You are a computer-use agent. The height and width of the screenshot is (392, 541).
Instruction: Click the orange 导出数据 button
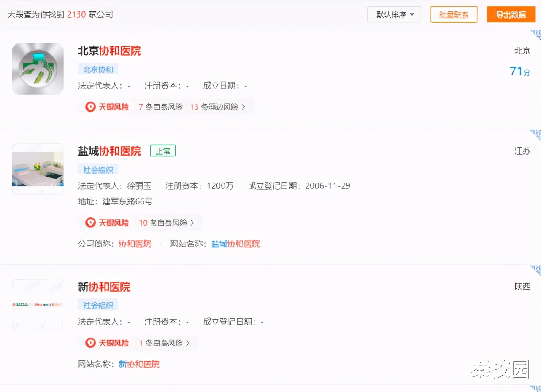coord(511,14)
